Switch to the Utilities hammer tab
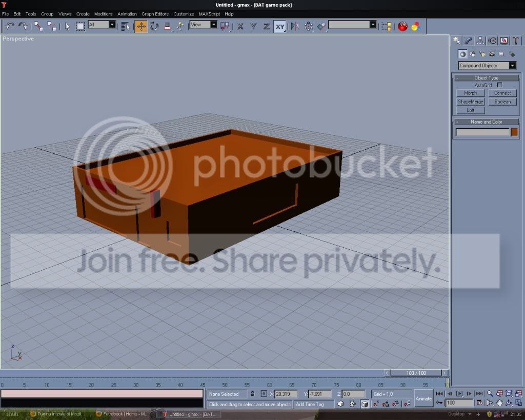The height and width of the screenshot is (420, 525). tap(516, 41)
